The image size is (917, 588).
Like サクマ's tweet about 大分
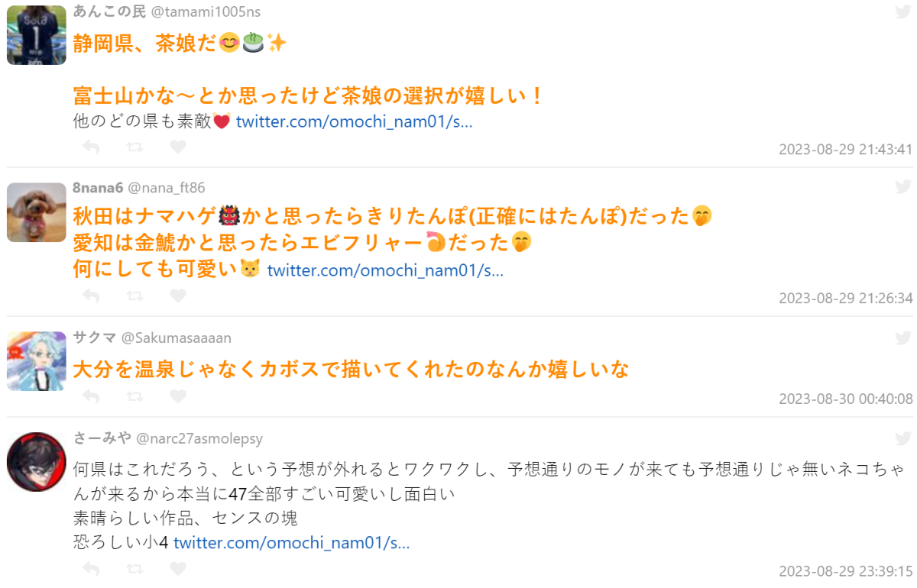click(x=178, y=396)
